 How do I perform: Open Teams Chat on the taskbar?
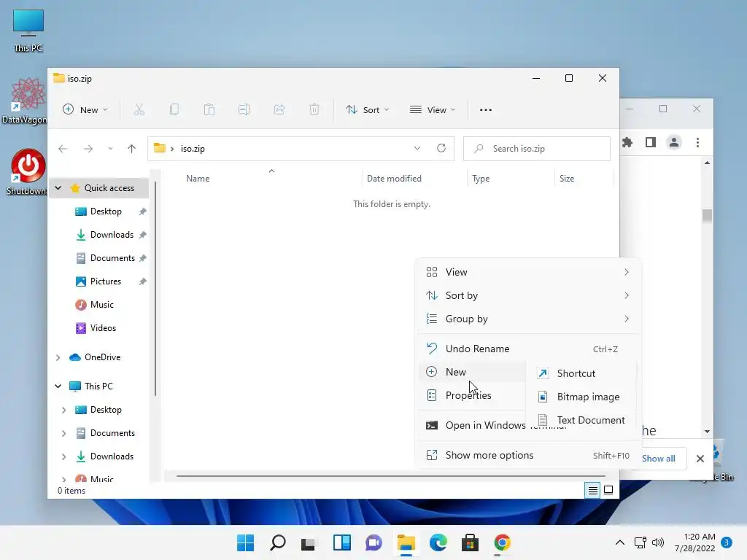point(374,542)
